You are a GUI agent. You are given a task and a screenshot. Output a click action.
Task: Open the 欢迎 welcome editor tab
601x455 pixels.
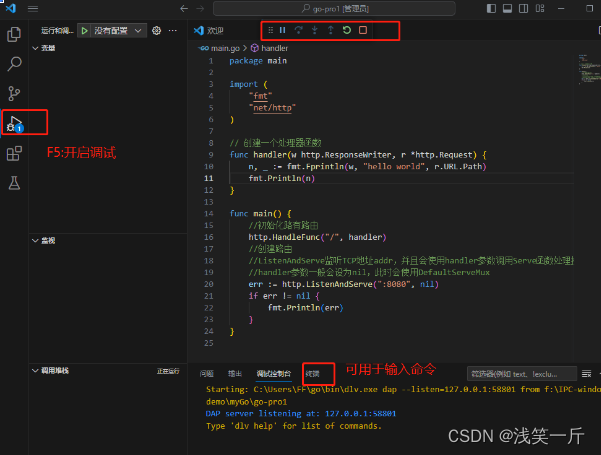[209, 31]
